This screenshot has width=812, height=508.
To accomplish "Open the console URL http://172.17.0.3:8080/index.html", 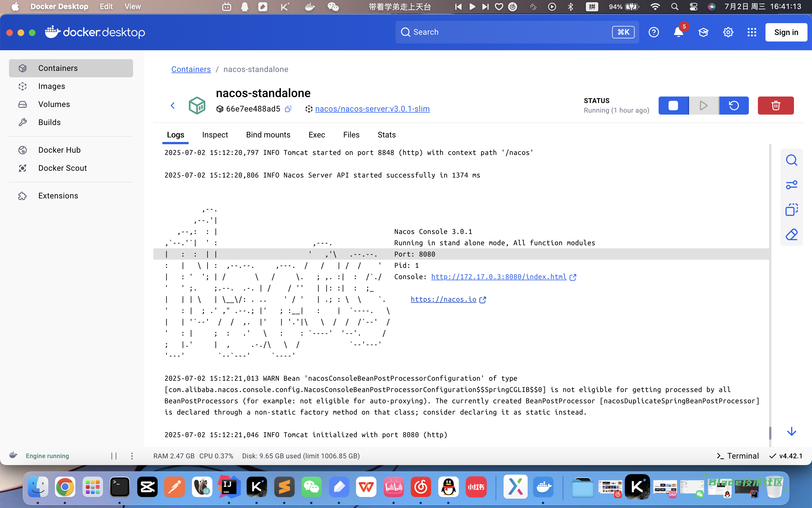I will click(498, 277).
